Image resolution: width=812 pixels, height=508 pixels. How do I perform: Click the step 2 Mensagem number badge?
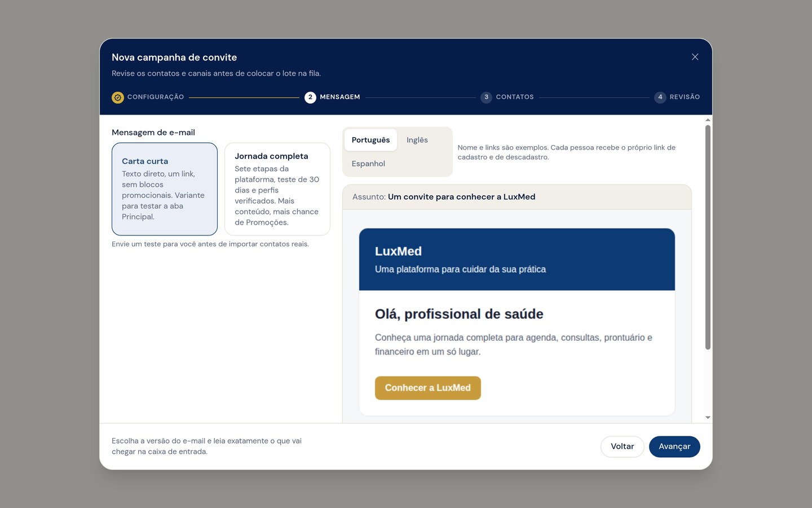[310, 98]
